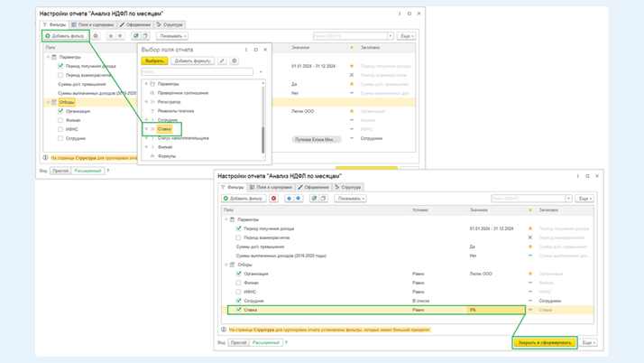Click the move up arrow in lower toolbar

[289, 199]
